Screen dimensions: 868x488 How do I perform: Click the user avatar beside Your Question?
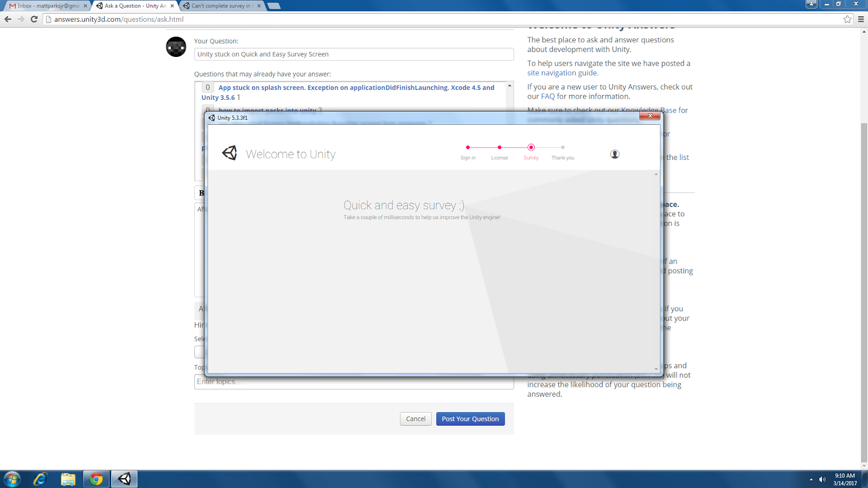(176, 47)
